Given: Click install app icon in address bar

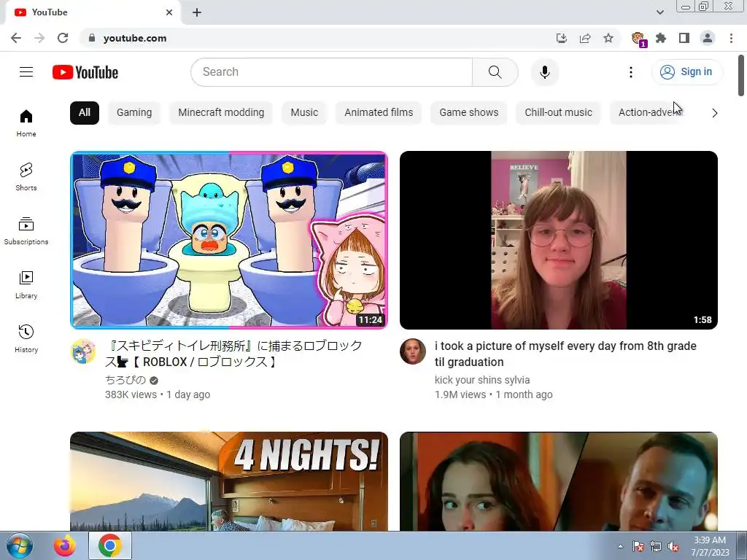Looking at the screenshot, I should click(562, 38).
